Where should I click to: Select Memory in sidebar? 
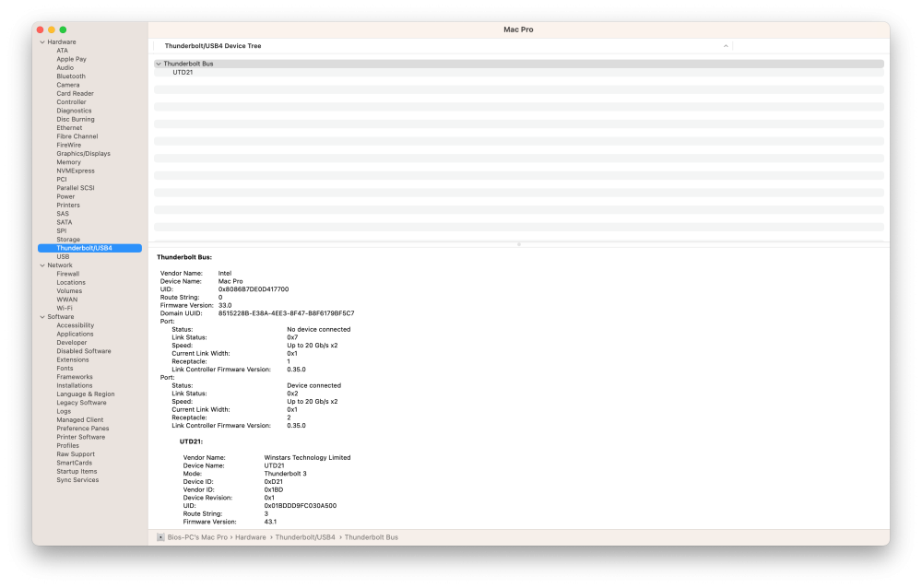point(68,162)
